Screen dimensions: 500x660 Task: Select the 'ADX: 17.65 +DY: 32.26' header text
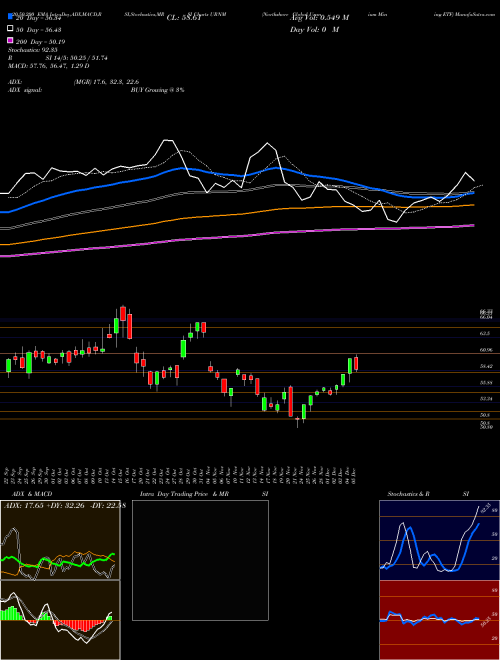(46, 506)
